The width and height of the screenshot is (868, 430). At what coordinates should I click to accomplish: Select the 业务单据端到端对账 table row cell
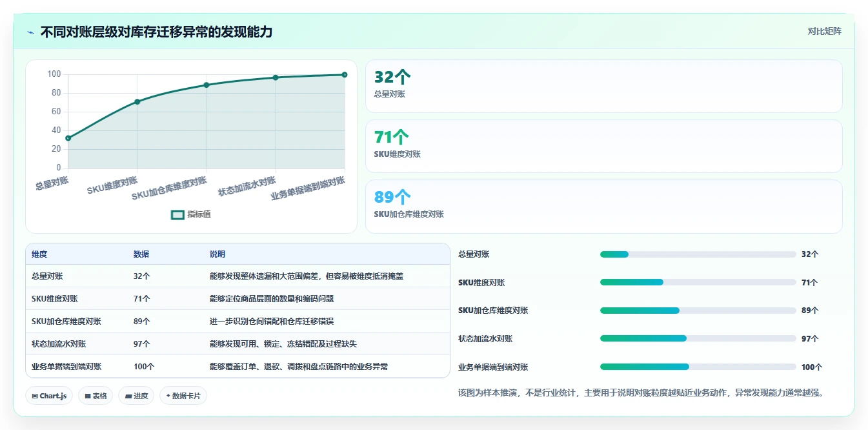coord(66,366)
